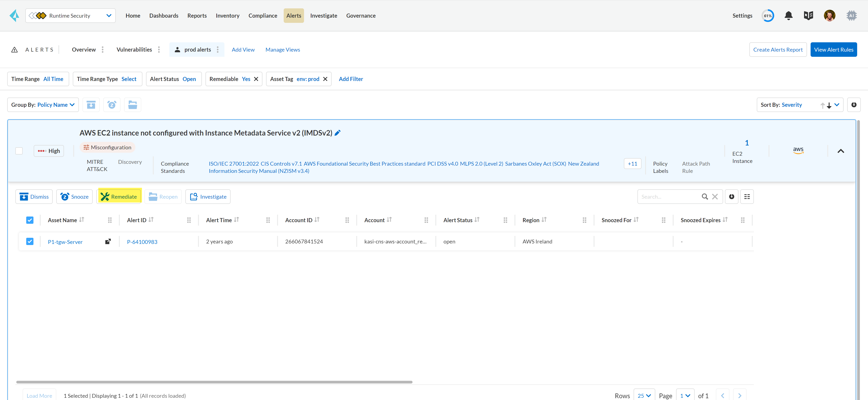Edit policy name with pencil icon
The height and width of the screenshot is (400, 868).
(x=338, y=133)
